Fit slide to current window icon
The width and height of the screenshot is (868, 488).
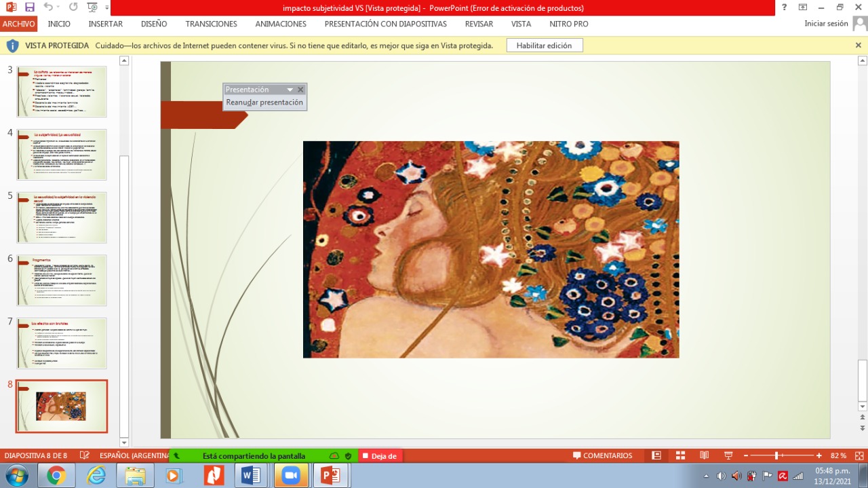pyautogui.click(x=859, y=455)
